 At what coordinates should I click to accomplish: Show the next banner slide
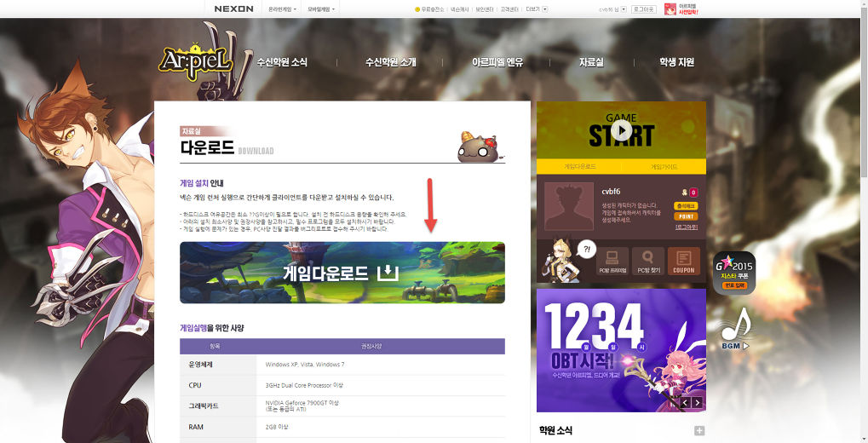[697, 402]
